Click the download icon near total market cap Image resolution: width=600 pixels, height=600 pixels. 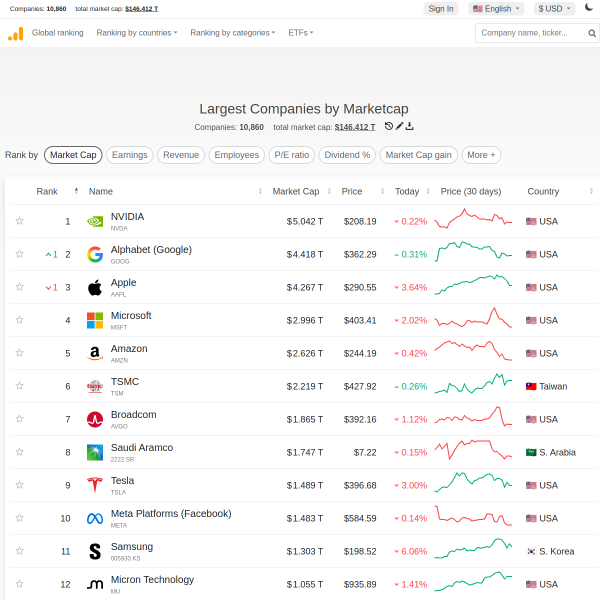[409, 126]
